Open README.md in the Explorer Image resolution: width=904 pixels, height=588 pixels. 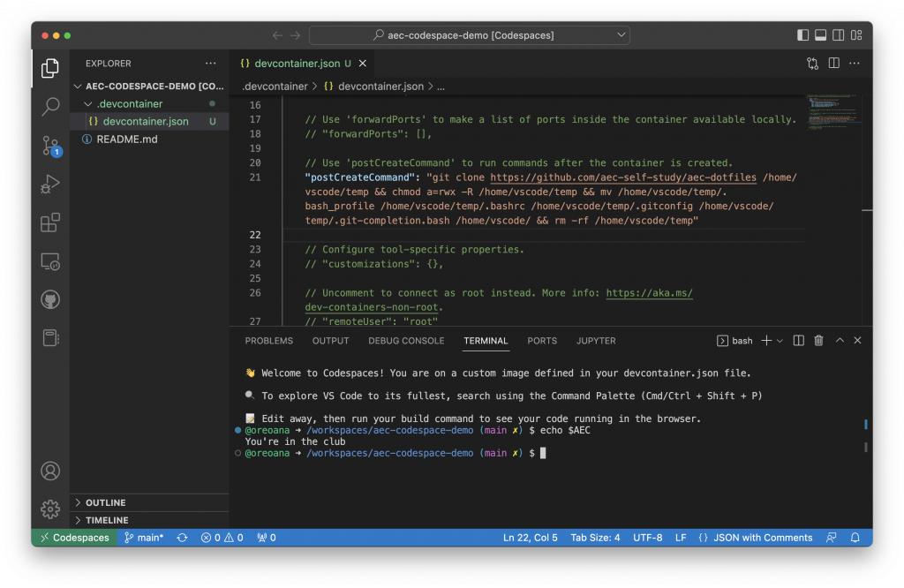coord(149,139)
